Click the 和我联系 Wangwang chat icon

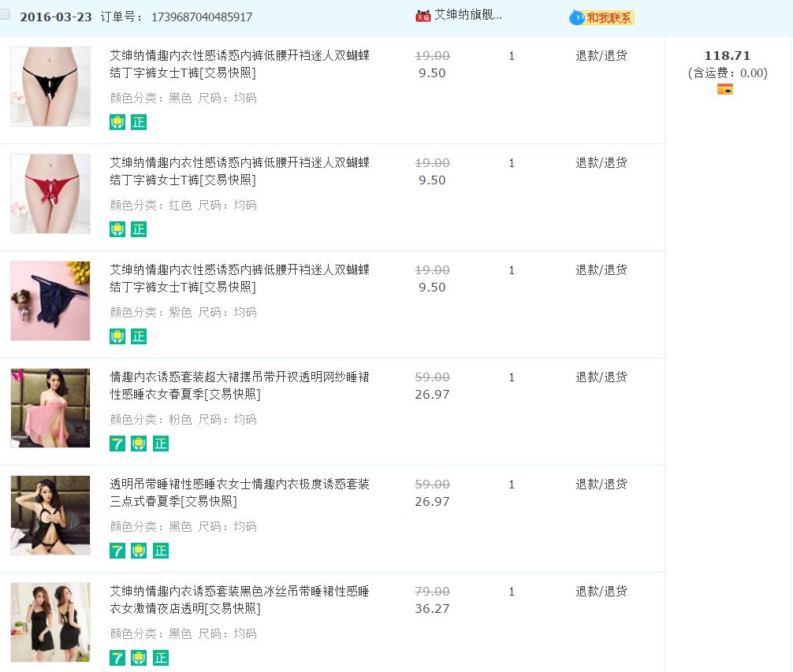pyautogui.click(x=601, y=17)
